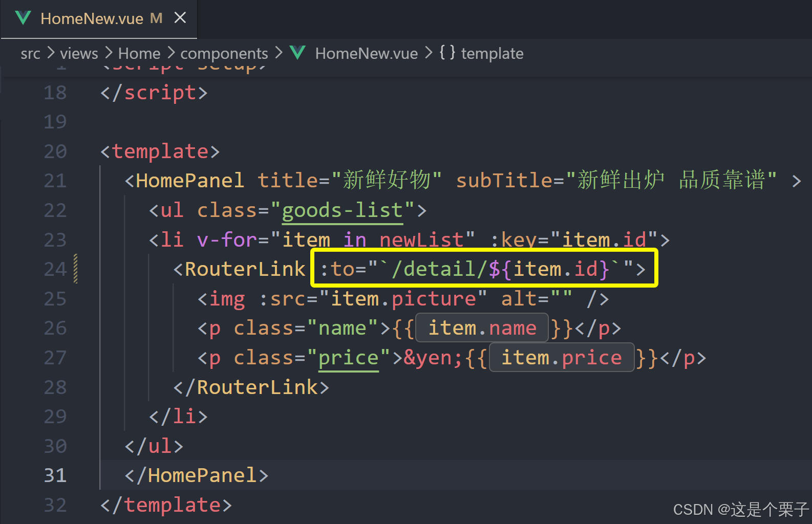Click line number 18 in gutter
The height and width of the screenshot is (524, 812).
click(x=55, y=93)
